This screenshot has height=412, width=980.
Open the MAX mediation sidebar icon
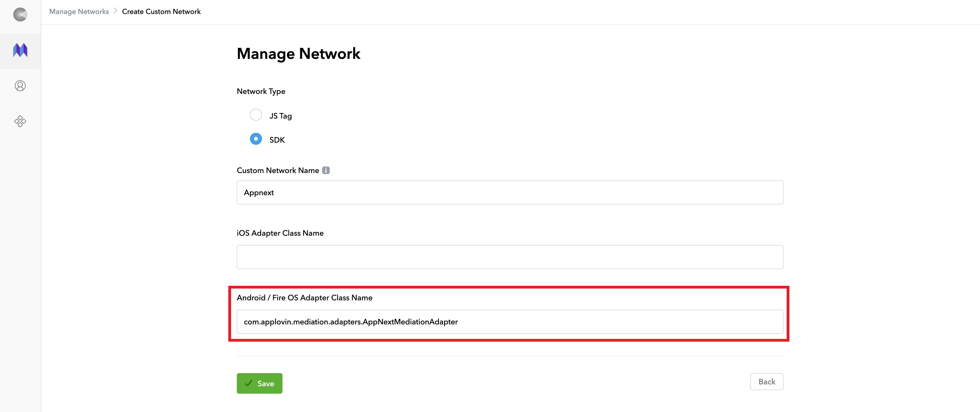click(20, 50)
